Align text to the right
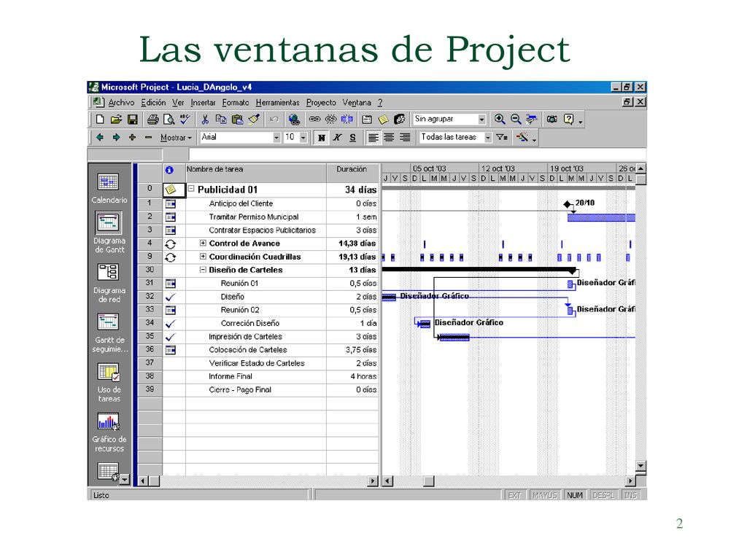 pos(406,138)
